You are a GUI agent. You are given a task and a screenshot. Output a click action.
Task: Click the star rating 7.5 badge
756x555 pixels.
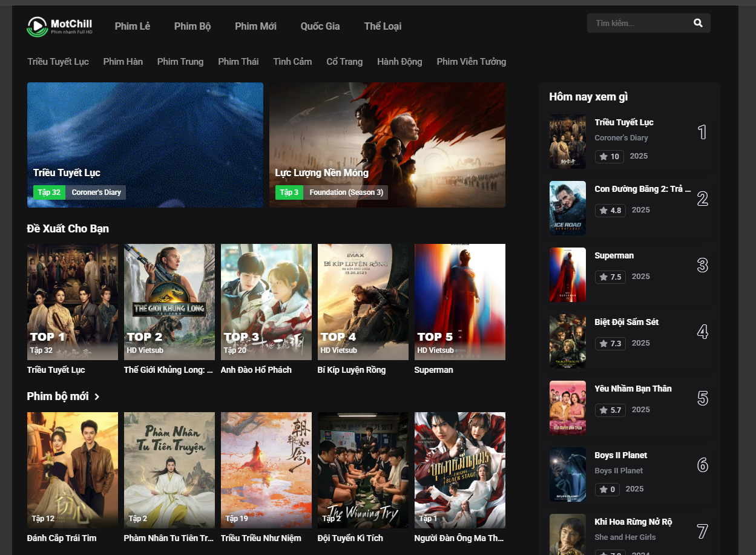point(611,277)
